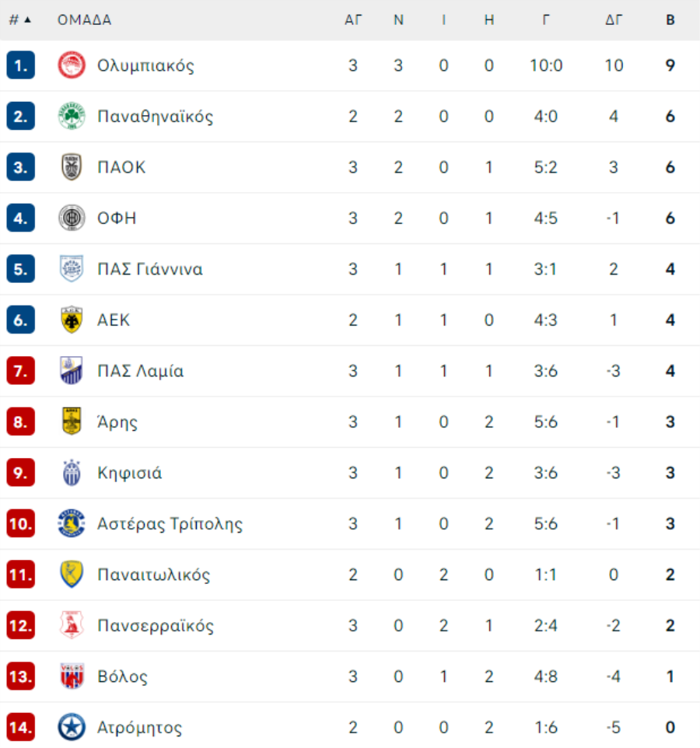Click the ΑΓ matches played header
Viewport: 700px width, 748px height.
[x=353, y=20]
